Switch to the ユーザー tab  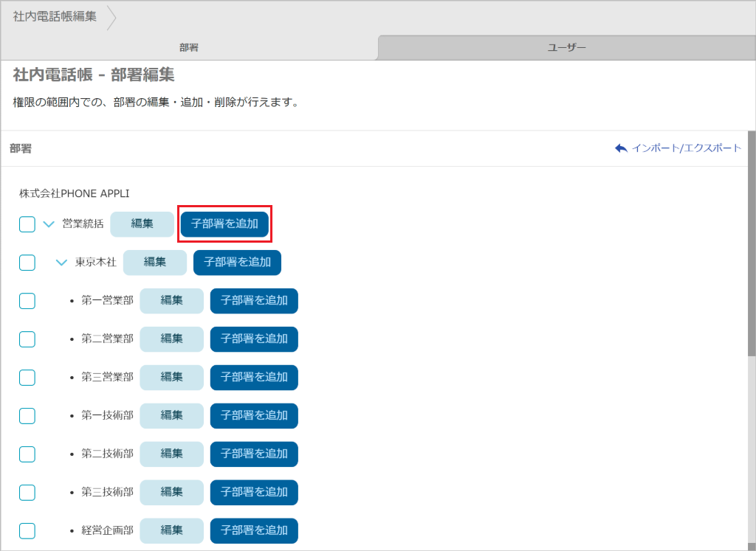coord(566,48)
